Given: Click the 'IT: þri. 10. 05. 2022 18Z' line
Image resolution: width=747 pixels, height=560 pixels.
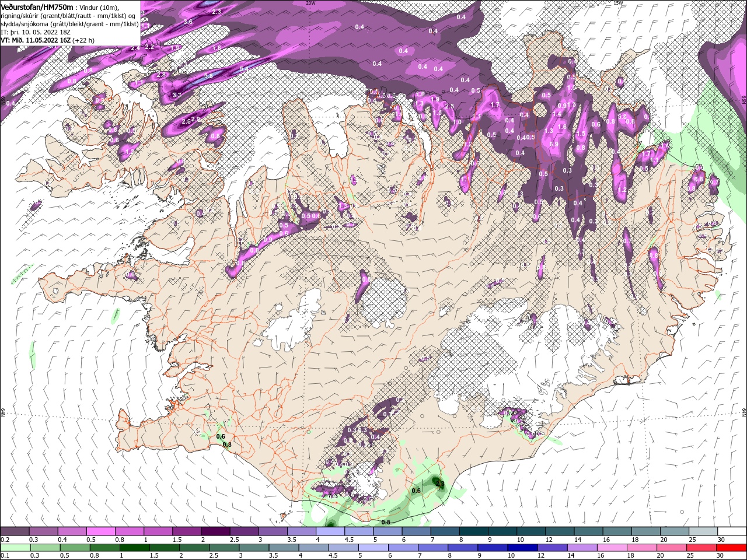Looking at the screenshot, I should point(36,32).
